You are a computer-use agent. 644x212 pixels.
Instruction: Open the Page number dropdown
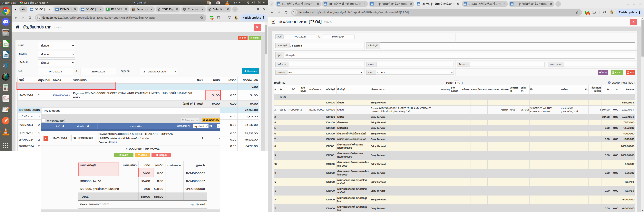pos(456,83)
